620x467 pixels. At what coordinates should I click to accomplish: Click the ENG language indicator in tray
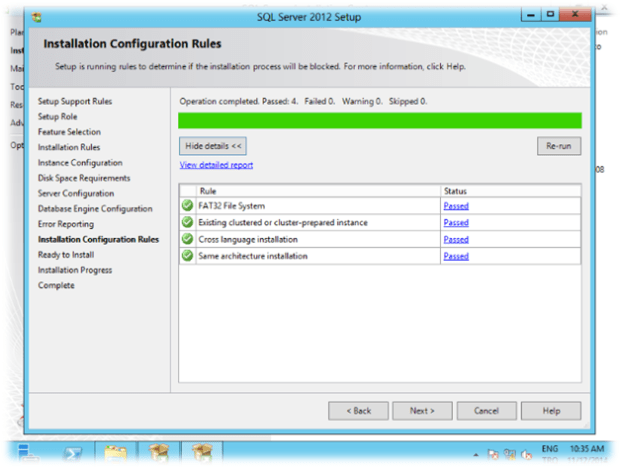click(551, 449)
